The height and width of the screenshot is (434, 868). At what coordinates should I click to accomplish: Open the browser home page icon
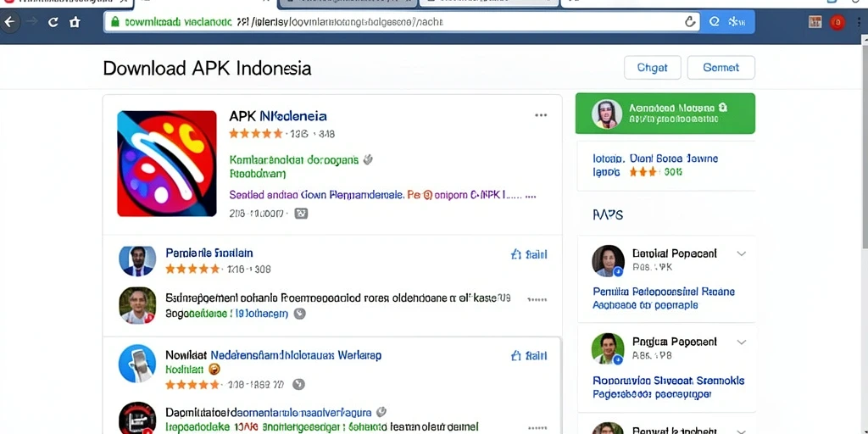tap(75, 22)
